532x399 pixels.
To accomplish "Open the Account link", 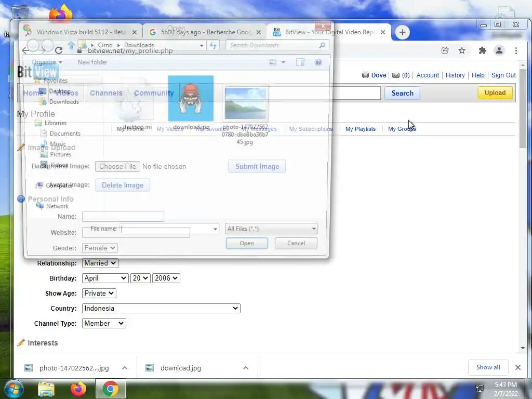I will (428, 75).
